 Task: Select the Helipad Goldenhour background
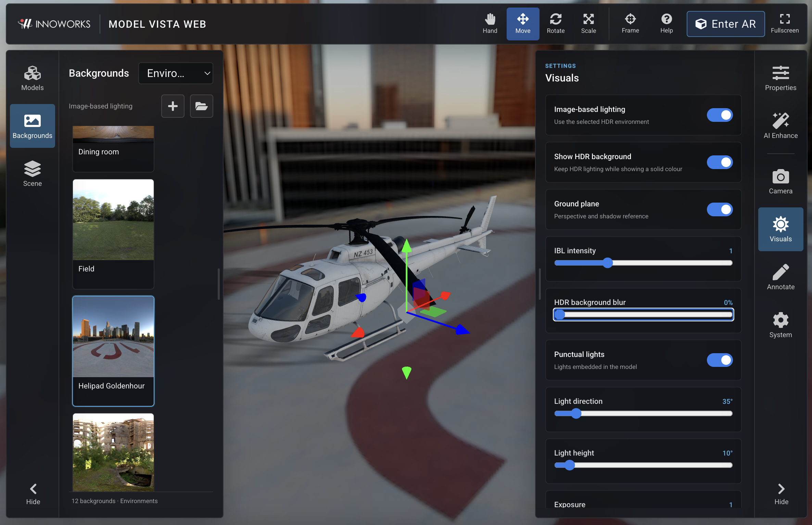point(113,351)
